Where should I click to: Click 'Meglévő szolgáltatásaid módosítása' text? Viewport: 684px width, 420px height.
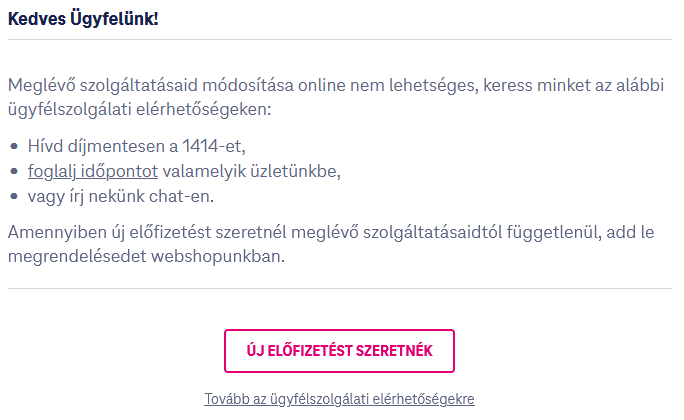[x=150, y=85]
